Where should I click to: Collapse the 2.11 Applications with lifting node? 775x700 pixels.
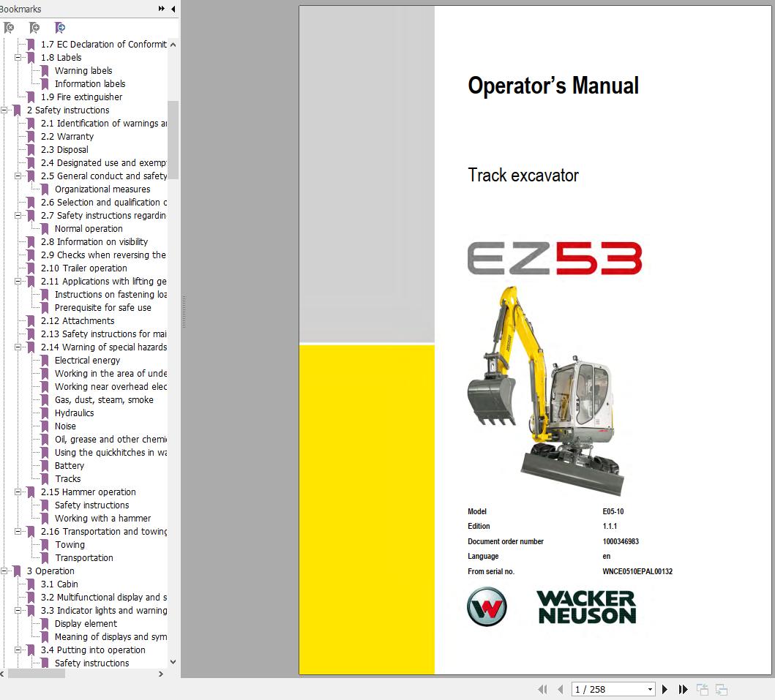[18, 281]
